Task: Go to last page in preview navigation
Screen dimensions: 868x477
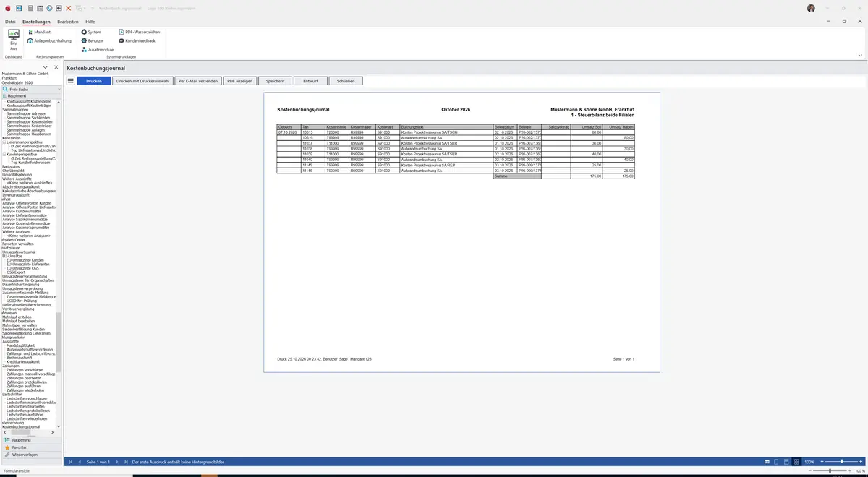Action: pos(127,462)
